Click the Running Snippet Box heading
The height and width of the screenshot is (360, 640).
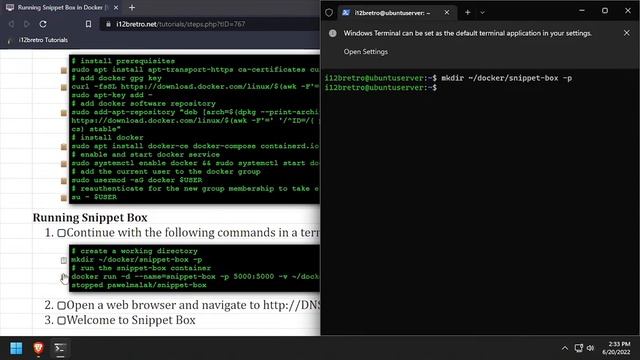coord(90,218)
